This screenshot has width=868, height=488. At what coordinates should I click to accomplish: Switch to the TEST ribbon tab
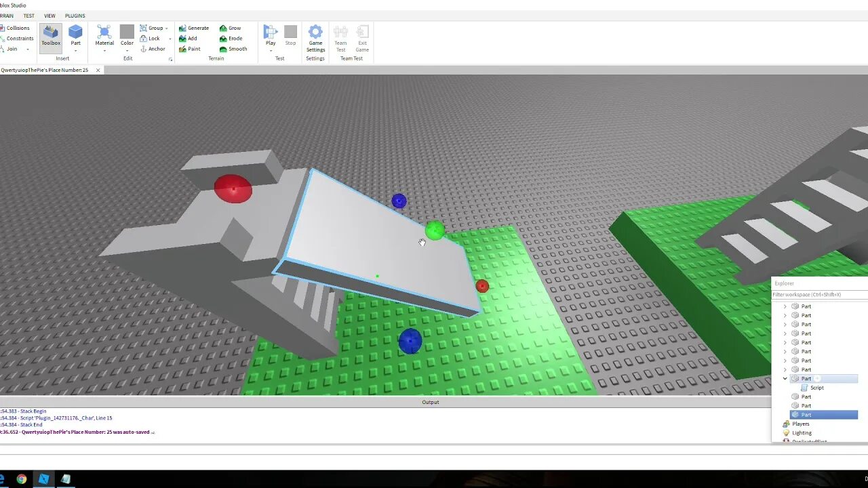click(x=29, y=16)
